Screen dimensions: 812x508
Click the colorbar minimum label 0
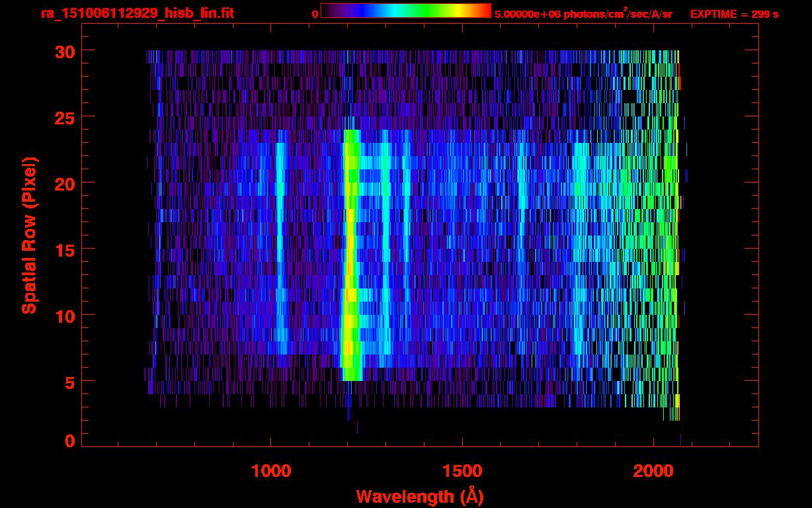[315, 14]
